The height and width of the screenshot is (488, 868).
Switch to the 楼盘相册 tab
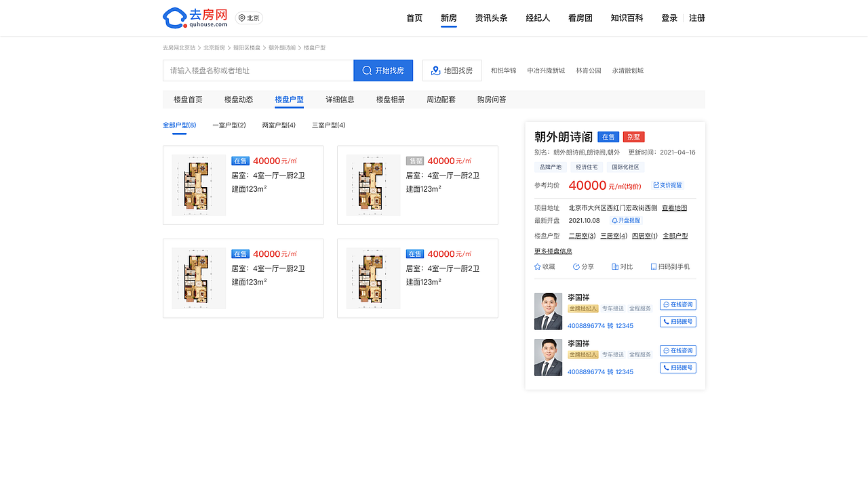(390, 99)
